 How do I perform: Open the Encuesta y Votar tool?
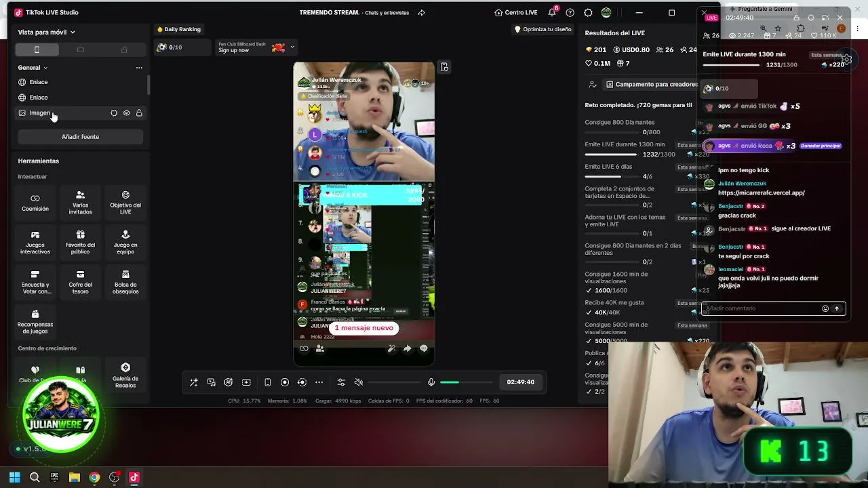(x=35, y=283)
